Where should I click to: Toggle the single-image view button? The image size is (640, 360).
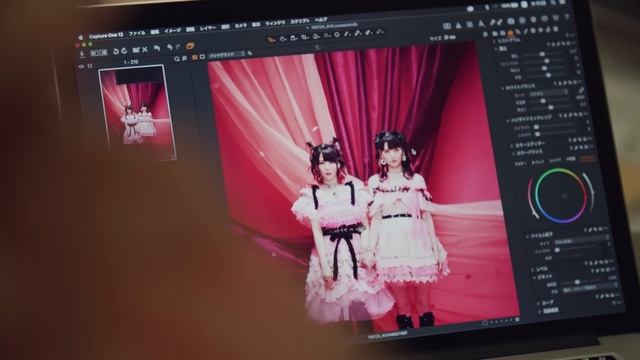coord(202,57)
